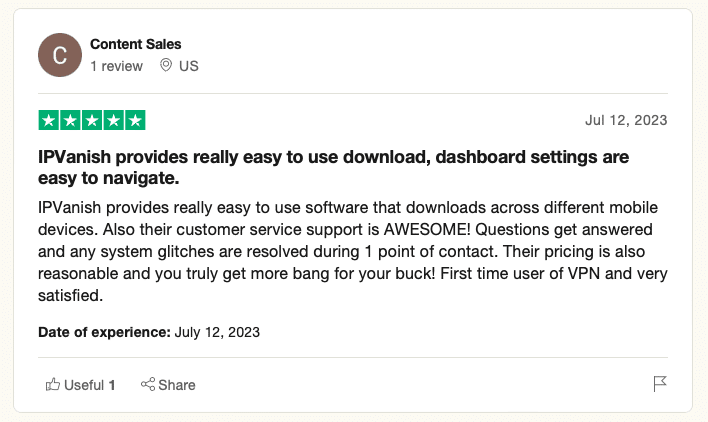Open the bold IPVanish review title
The width and height of the screenshot is (708, 422).
(x=333, y=167)
